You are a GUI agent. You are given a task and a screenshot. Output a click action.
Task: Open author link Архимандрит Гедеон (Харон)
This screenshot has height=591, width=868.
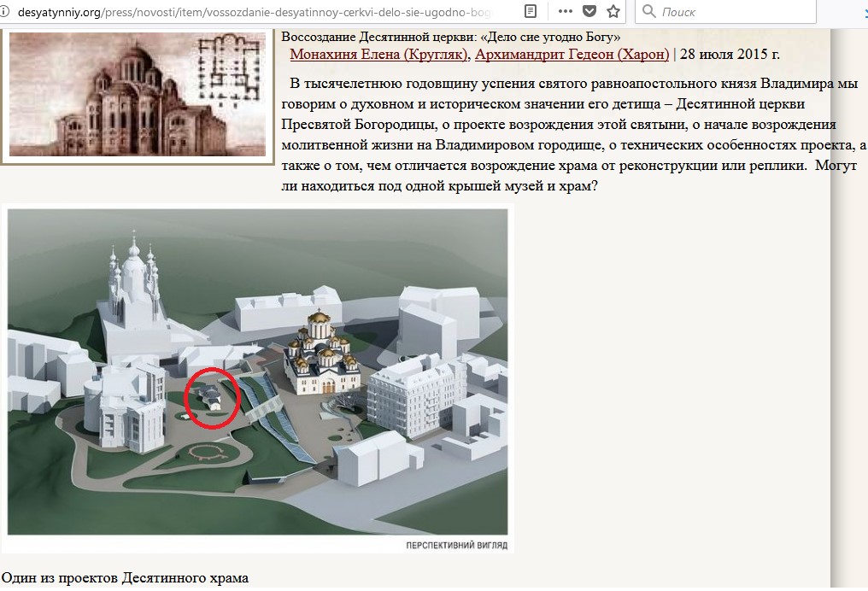click(572, 55)
